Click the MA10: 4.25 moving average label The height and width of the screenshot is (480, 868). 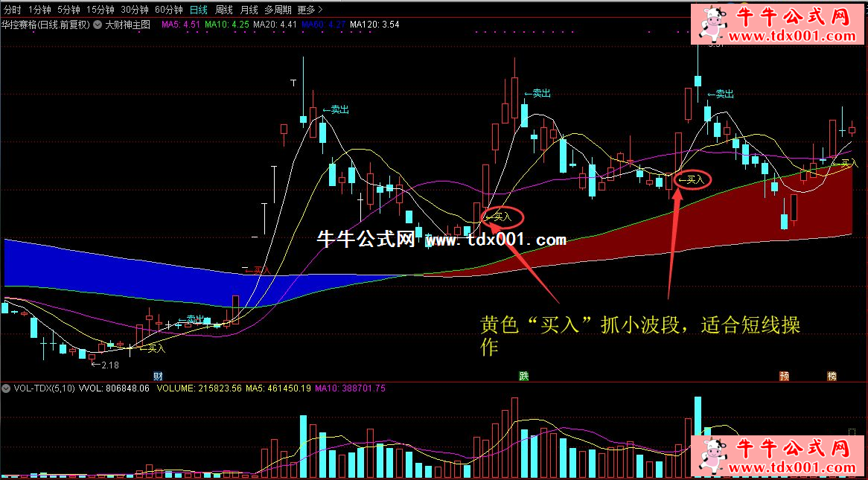tap(226, 25)
